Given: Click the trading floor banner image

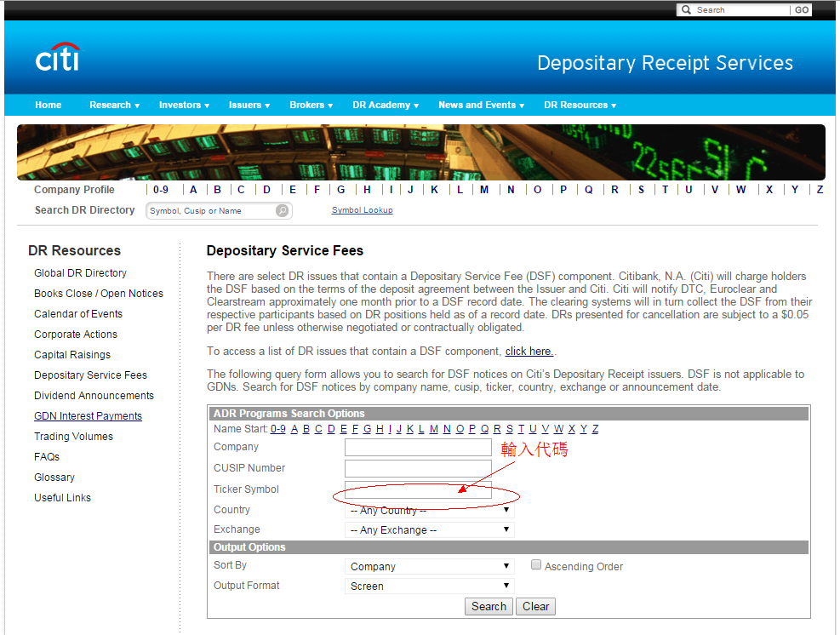Looking at the screenshot, I should click(421, 152).
